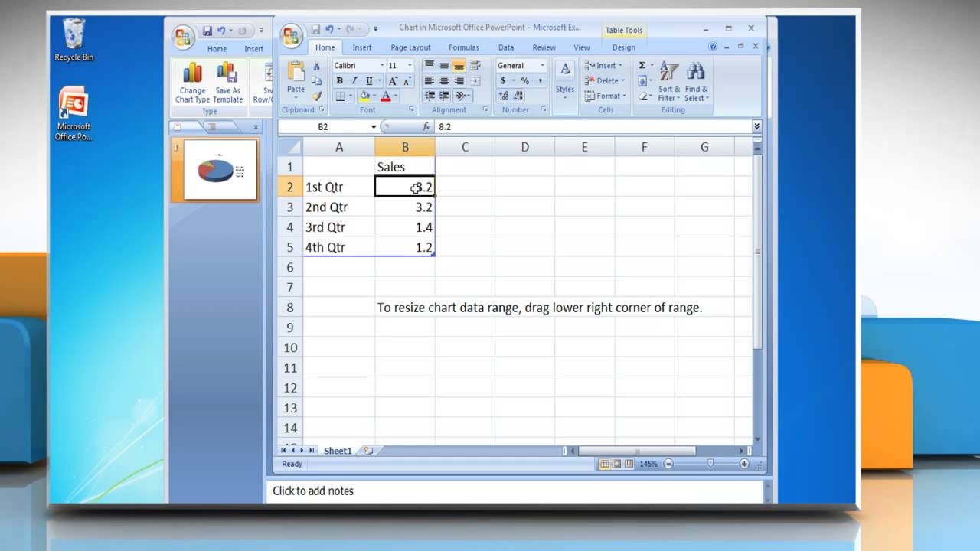Click the AutoSum sigma icon

[642, 66]
